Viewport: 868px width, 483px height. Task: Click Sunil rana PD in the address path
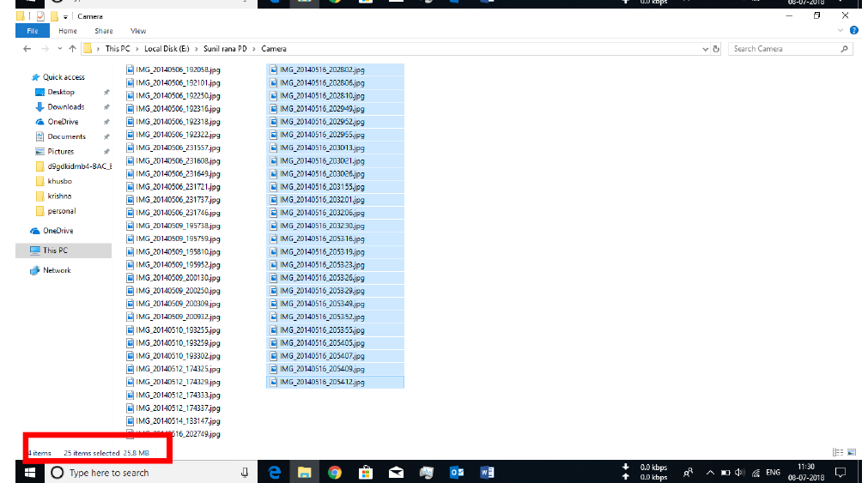[225, 49]
